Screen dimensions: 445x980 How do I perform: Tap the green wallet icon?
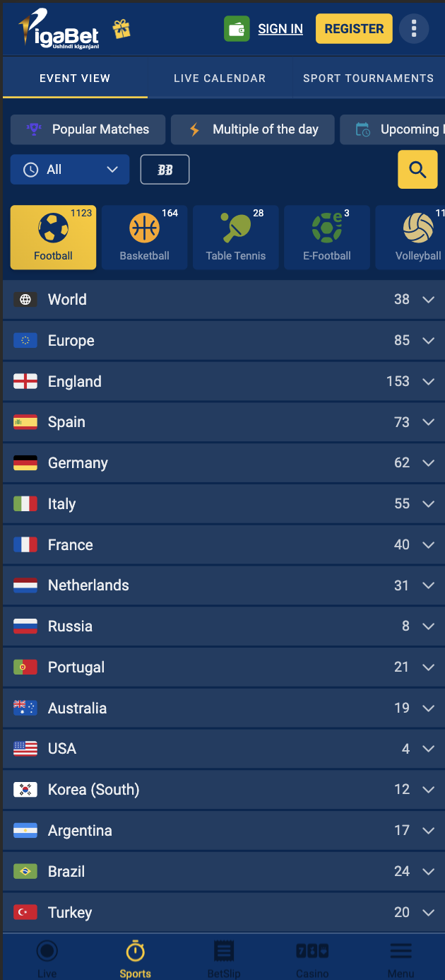(x=237, y=29)
